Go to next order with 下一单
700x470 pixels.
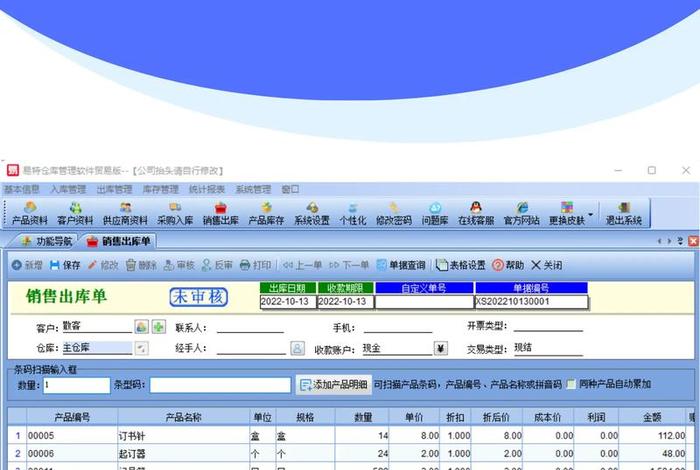(349, 265)
